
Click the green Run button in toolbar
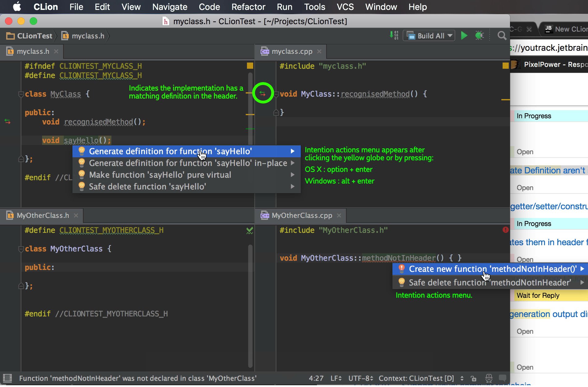[464, 36]
